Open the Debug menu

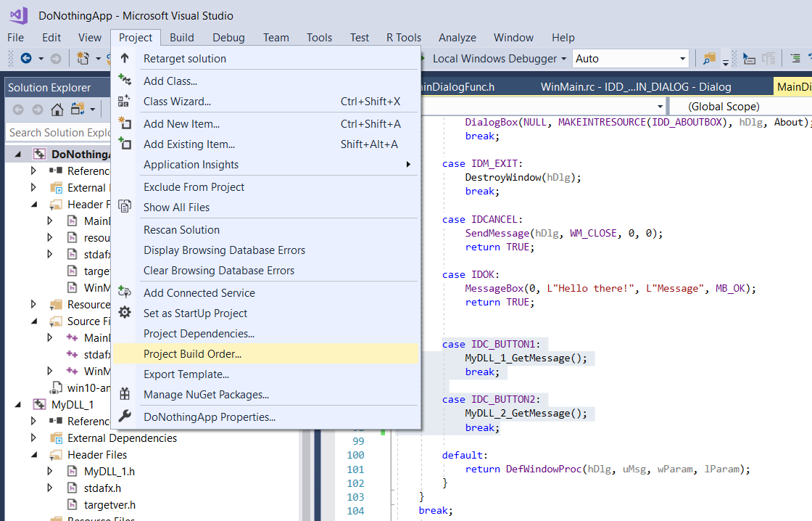(x=228, y=37)
